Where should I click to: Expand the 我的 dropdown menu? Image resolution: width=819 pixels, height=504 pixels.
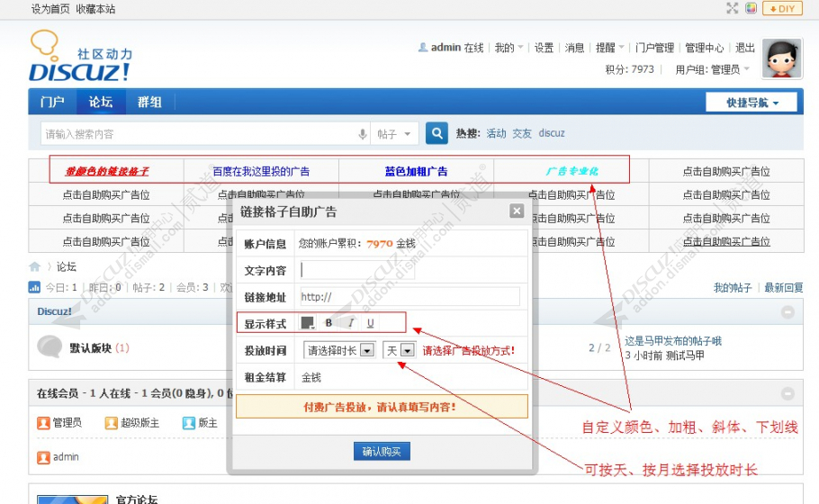tap(508, 48)
